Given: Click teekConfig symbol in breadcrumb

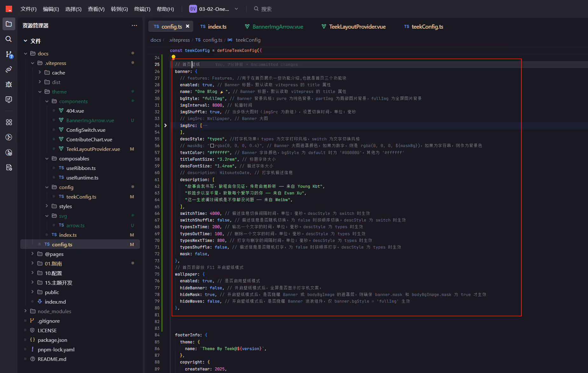Looking at the screenshot, I should click(x=248, y=40).
